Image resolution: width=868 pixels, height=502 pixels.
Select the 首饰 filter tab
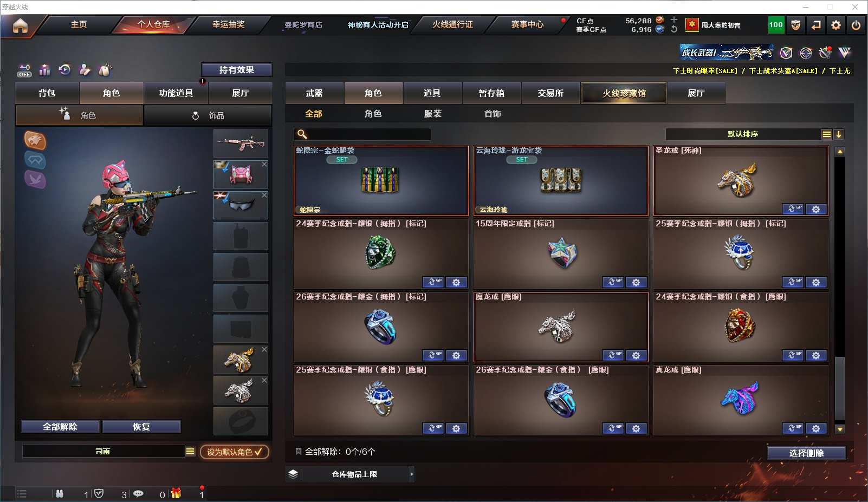[493, 114]
